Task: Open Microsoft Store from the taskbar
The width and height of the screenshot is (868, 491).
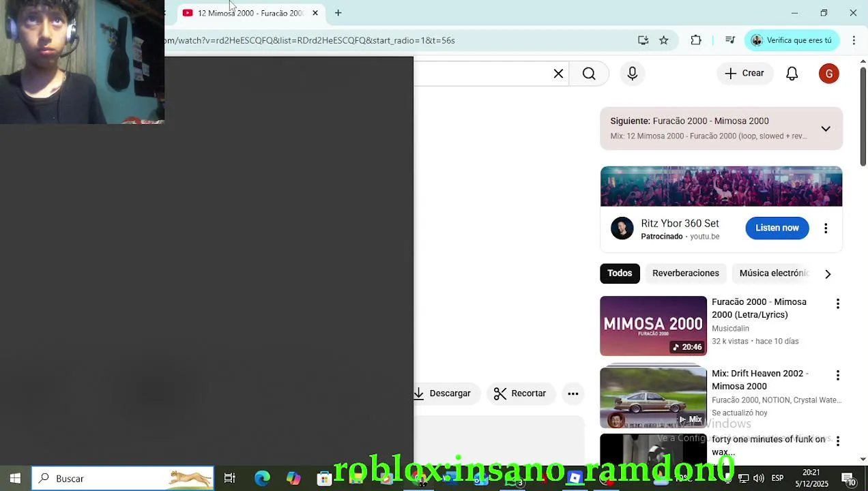Action: coord(325,478)
